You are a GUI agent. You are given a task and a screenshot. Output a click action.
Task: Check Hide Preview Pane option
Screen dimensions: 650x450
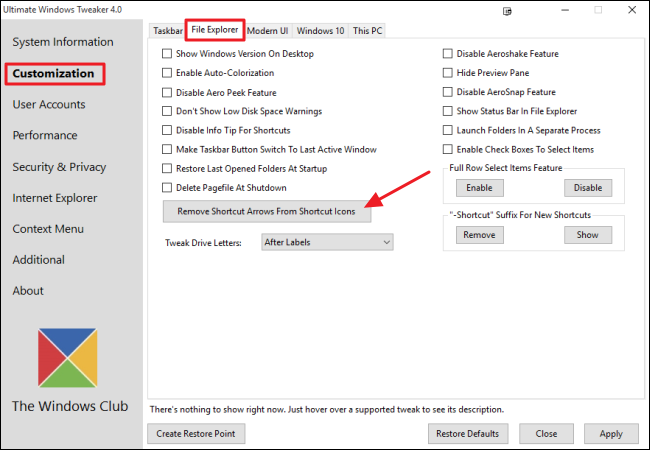tap(448, 73)
